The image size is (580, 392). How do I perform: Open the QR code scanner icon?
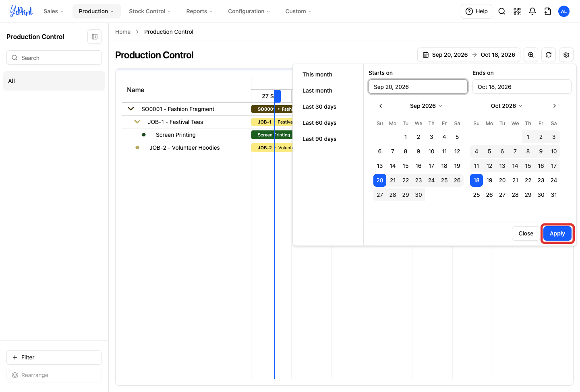pos(517,11)
